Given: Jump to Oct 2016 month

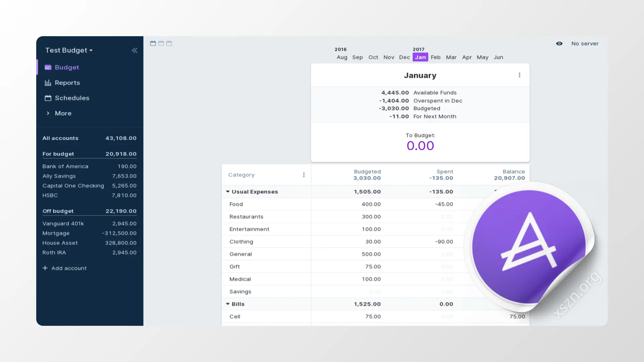Looking at the screenshot, I should tap(373, 57).
